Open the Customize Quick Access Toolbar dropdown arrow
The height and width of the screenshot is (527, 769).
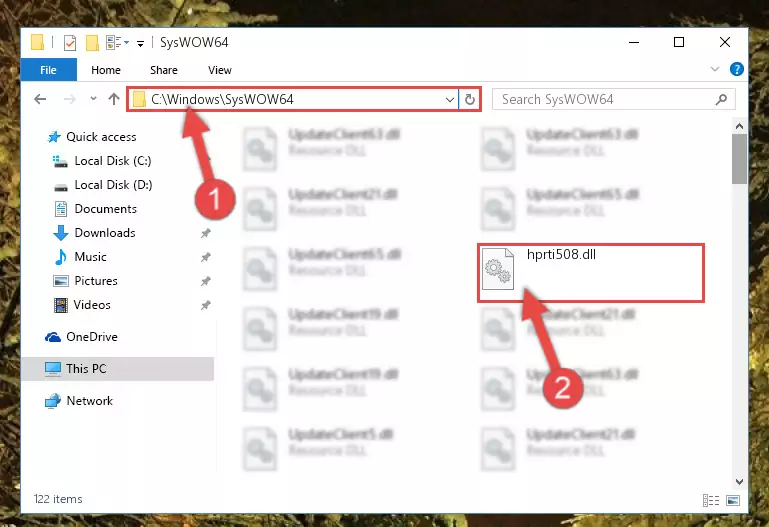(140, 44)
